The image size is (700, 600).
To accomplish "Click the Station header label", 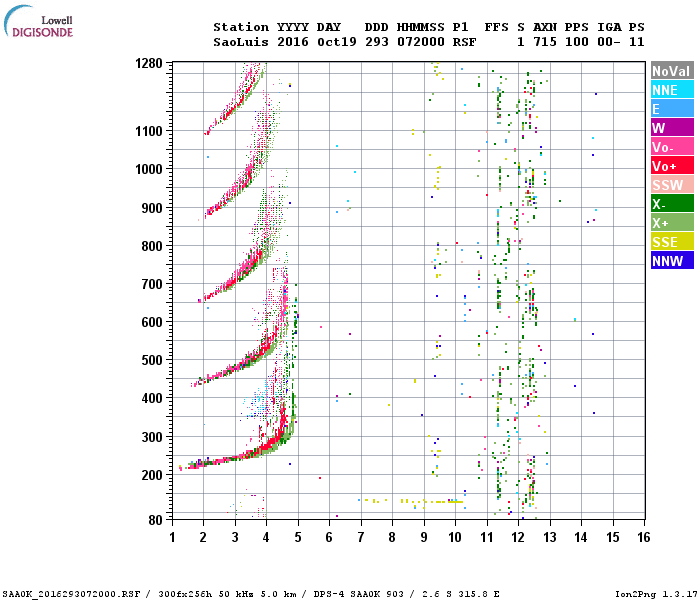I will coord(241,27).
